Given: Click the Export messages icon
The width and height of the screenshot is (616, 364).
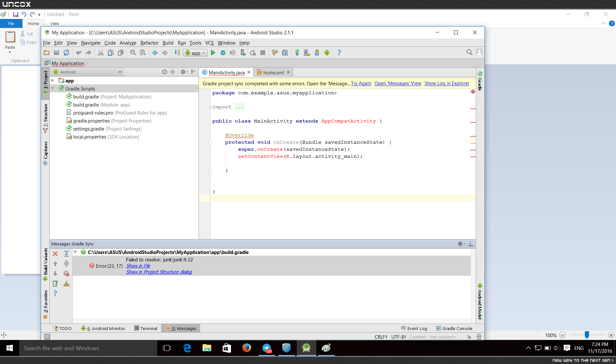Looking at the screenshot, I should 55,284.
